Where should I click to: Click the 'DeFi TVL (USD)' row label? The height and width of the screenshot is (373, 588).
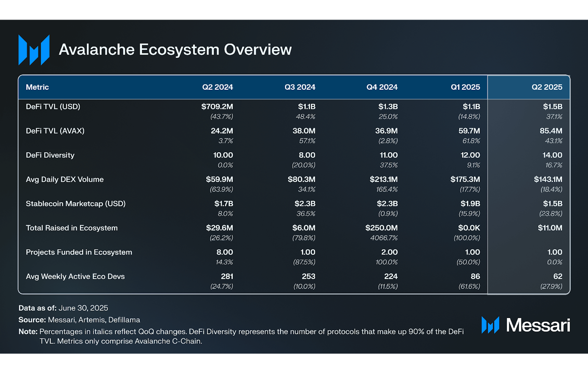53,106
